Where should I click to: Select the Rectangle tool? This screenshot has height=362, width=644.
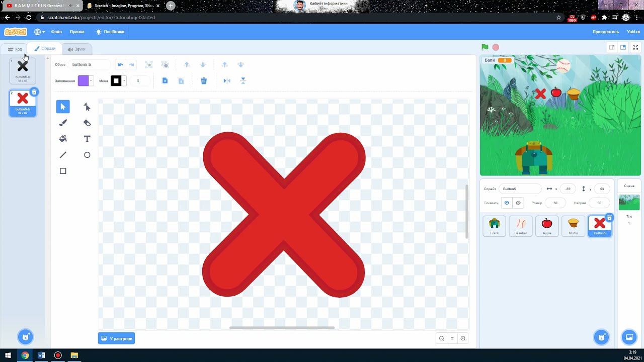tap(63, 171)
